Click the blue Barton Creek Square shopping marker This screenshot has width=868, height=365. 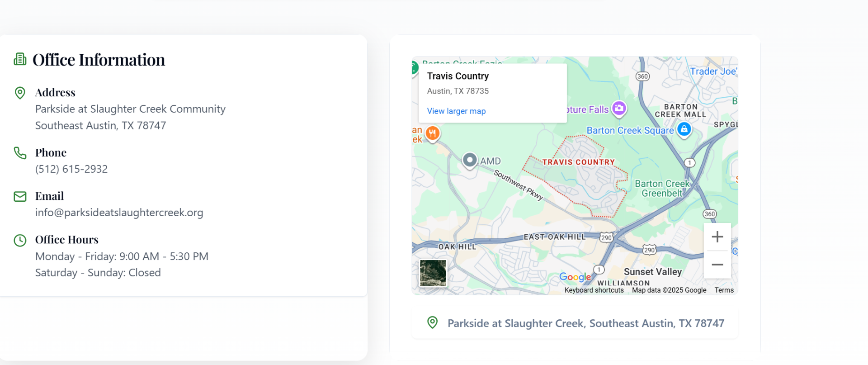click(x=684, y=129)
